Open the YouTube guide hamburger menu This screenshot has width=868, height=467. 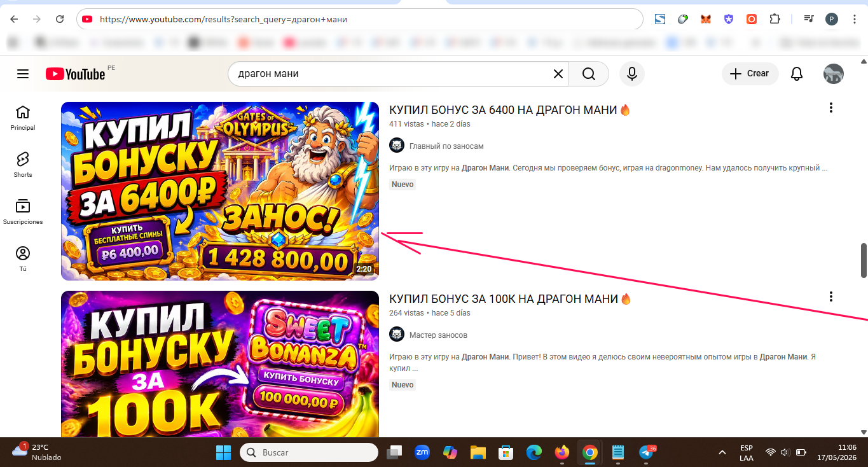coord(23,74)
